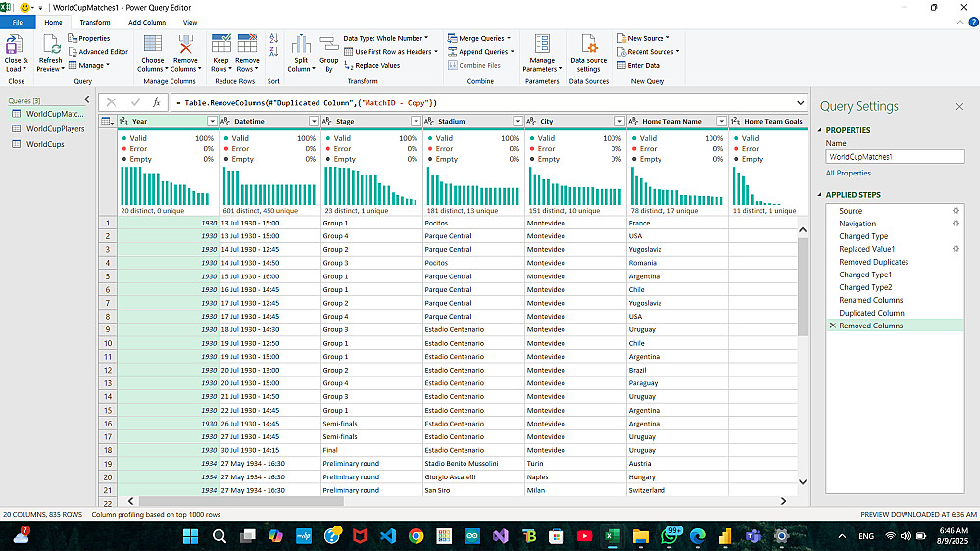980x551 pixels.
Task: Switch to the Transform ribbon tab
Action: [95, 22]
